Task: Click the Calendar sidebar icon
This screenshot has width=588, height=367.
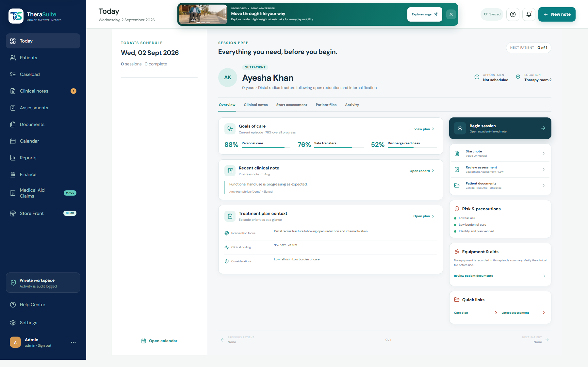Action: click(x=13, y=141)
